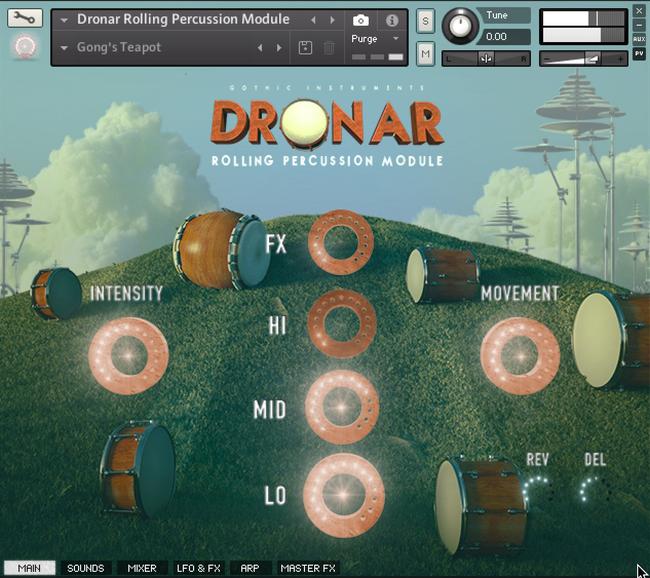The height and width of the screenshot is (578, 650).
Task: Close the instrument with the X button
Action: tap(639, 11)
